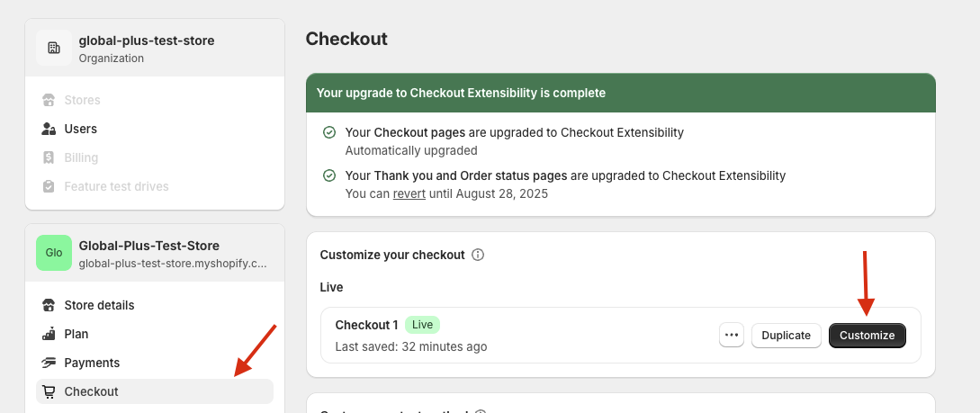
Task: Click the Payments hand icon
Action: click(x=48, y=363)
